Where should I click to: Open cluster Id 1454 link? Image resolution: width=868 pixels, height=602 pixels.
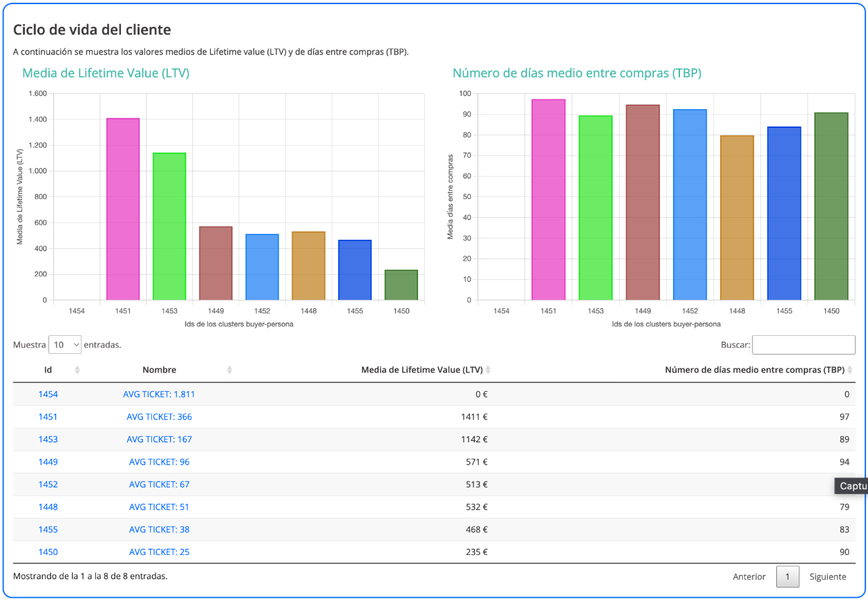coord(48,395)
